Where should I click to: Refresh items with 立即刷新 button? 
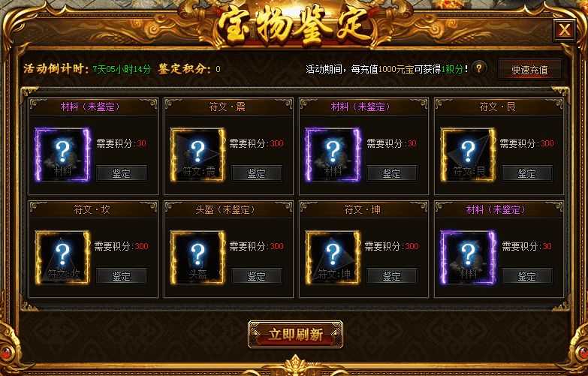pos(295,335)
